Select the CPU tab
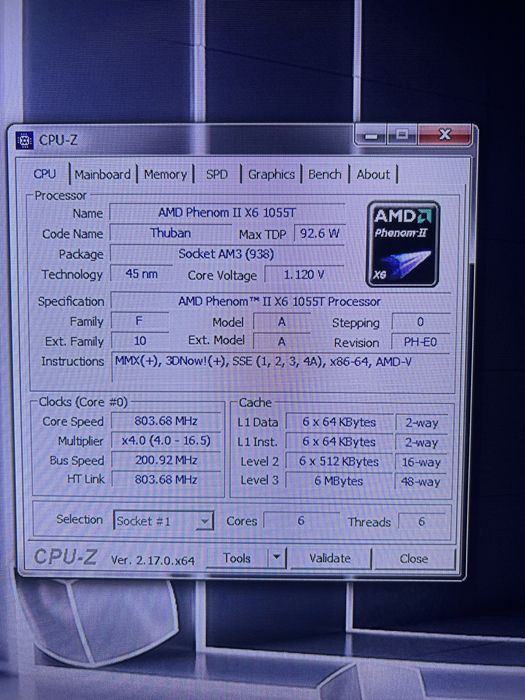 pyautogui.click(x=45, y=174)
